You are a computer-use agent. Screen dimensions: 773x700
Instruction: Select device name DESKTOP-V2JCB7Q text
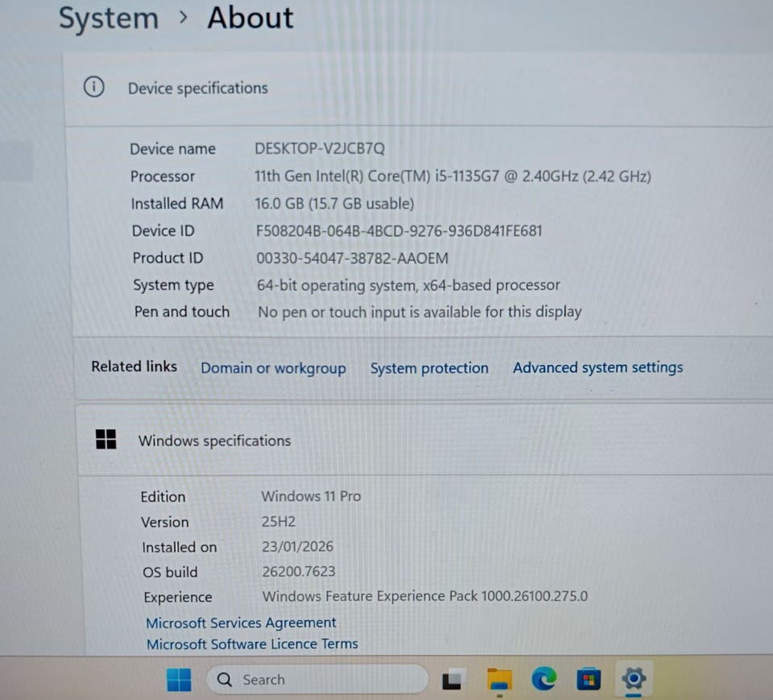point(320,148)
